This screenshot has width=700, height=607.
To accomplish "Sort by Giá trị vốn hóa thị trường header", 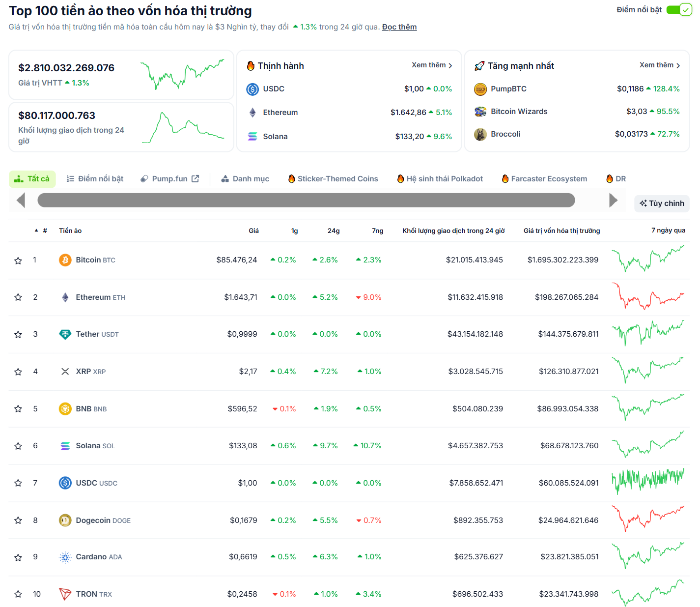I will pos(561,231).
